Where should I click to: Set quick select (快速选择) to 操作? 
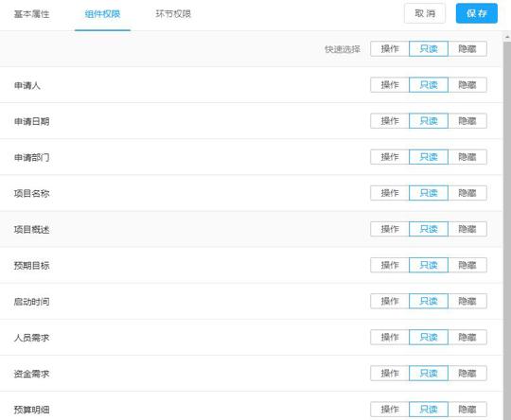point(390,49)
